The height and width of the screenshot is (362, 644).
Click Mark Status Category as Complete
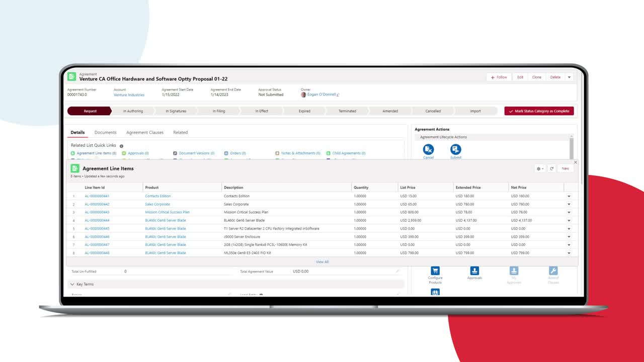[x=539, y=111]
